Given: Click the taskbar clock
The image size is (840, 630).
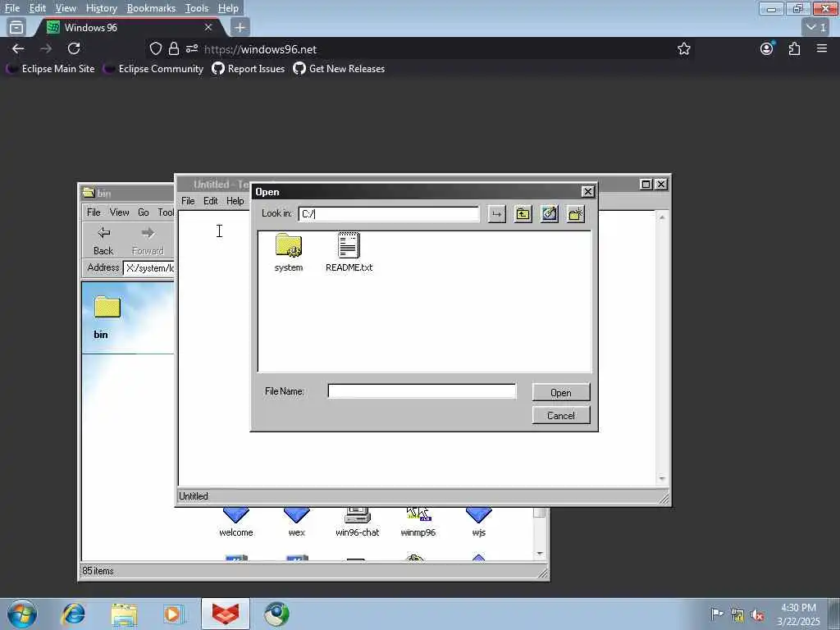Looking at the screenshot, I should pos(798,614).
